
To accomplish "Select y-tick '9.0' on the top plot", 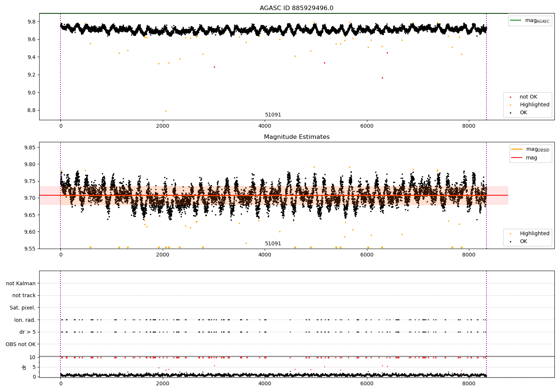I will pyautogui.click(x=32, y=93).
